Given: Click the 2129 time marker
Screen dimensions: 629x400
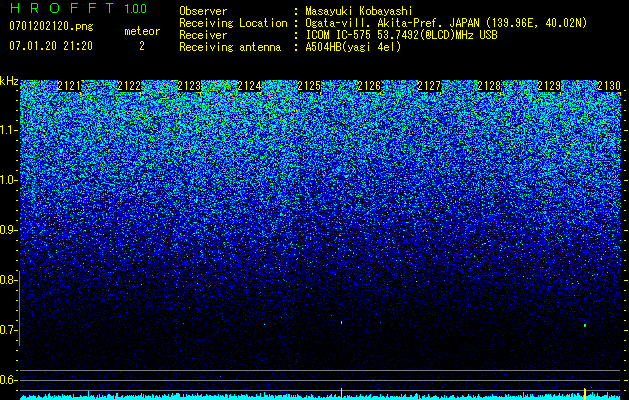Looking at the screenshot, I should 549,86.
